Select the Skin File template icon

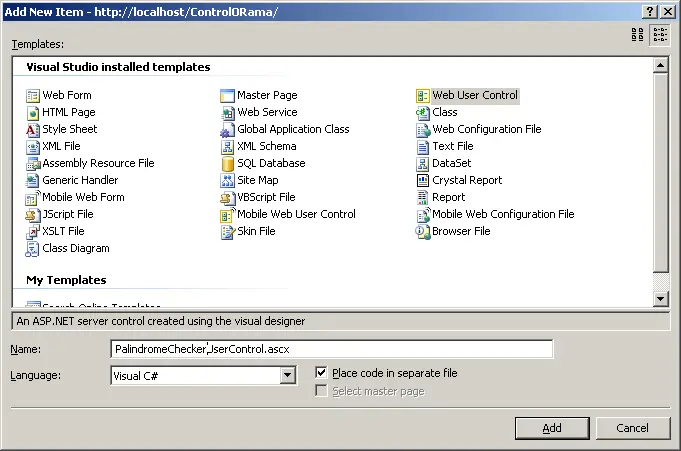point(228,232)
